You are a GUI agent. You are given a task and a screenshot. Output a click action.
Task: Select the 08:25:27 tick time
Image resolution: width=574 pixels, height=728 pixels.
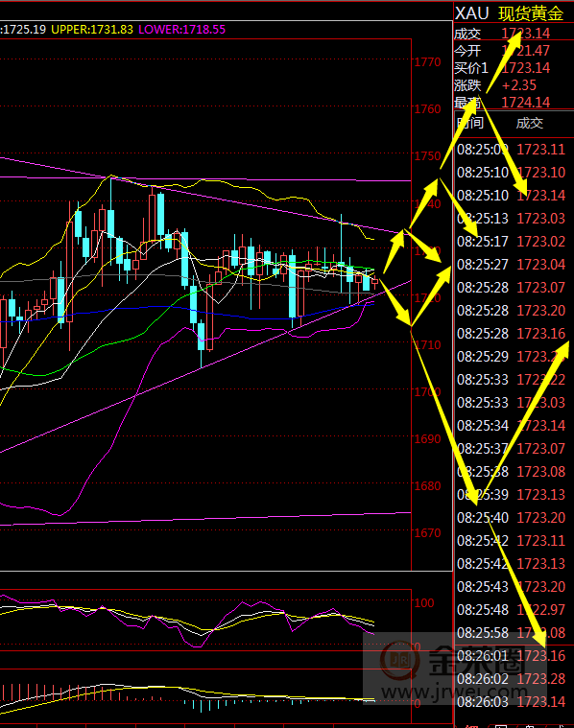click(x=483, y=265)
